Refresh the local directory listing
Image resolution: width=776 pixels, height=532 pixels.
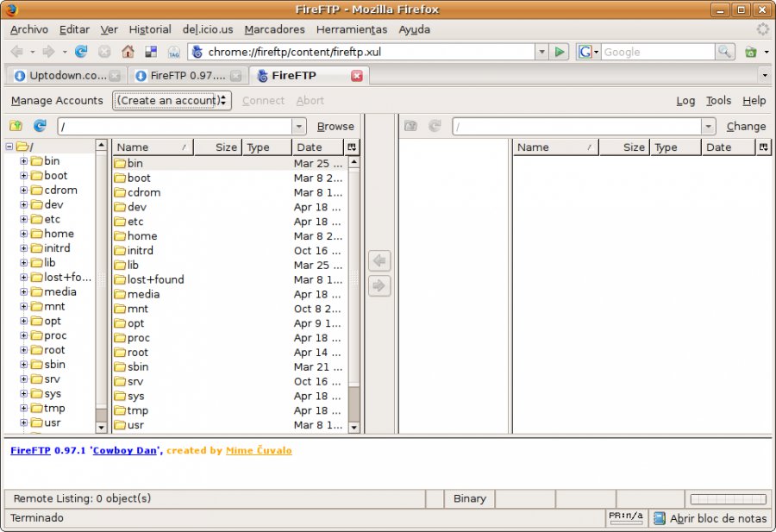coord(40,126)
